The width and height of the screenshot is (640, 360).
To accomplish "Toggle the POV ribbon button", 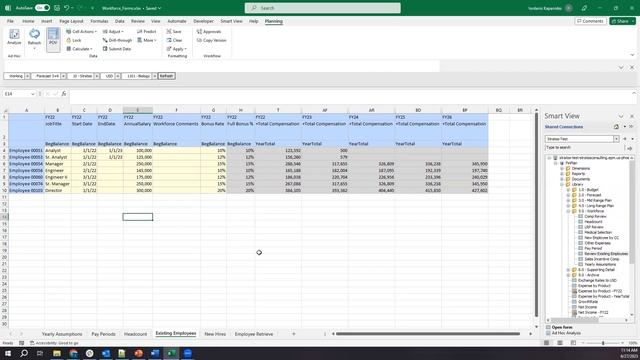I will coord(53,39).
